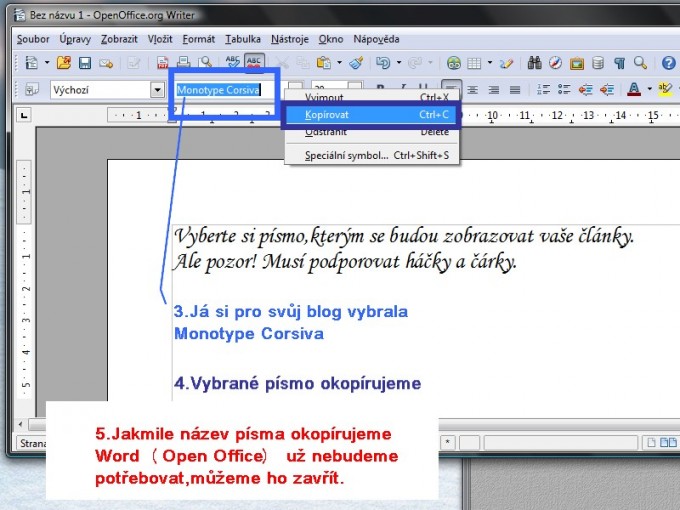
Task: Click the Spelling and grammar check icon
Action: [232, 62]
